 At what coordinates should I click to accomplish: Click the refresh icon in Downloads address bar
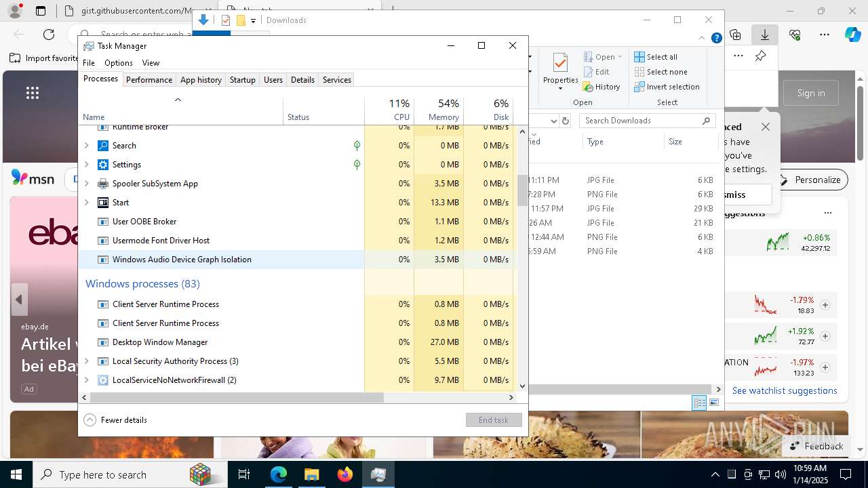(565, 121)
